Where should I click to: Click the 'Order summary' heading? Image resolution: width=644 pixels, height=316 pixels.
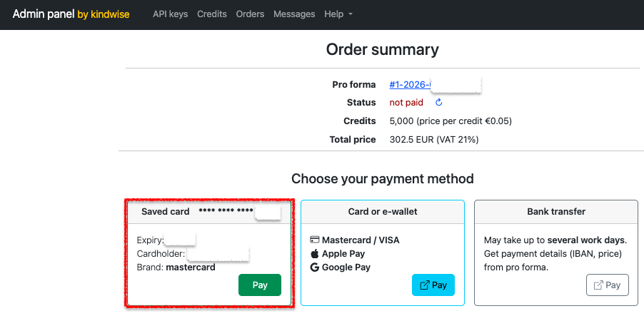point(383,50)
